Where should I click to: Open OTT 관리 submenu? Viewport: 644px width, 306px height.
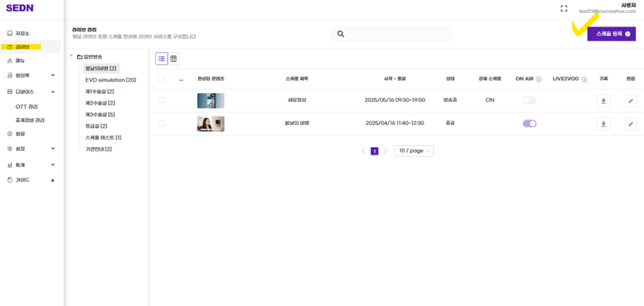click(x=27, y=107)
